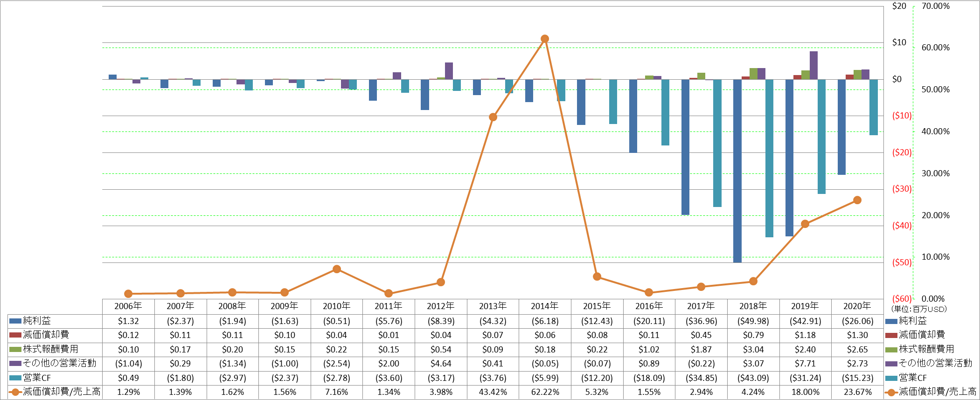Screen dimensions: 980x400
Task: Click the blue 純利益 swatch in the table row header
Action: coord(15,321)
